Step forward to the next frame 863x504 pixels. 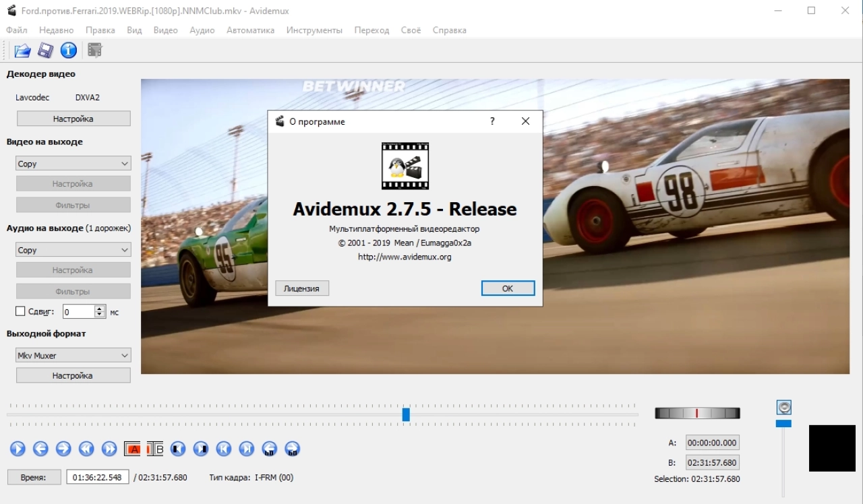pos(63,449)
